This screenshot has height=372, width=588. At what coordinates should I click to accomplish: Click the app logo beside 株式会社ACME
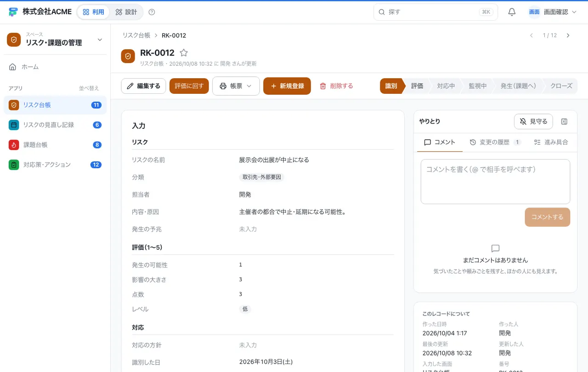(13, 12)
